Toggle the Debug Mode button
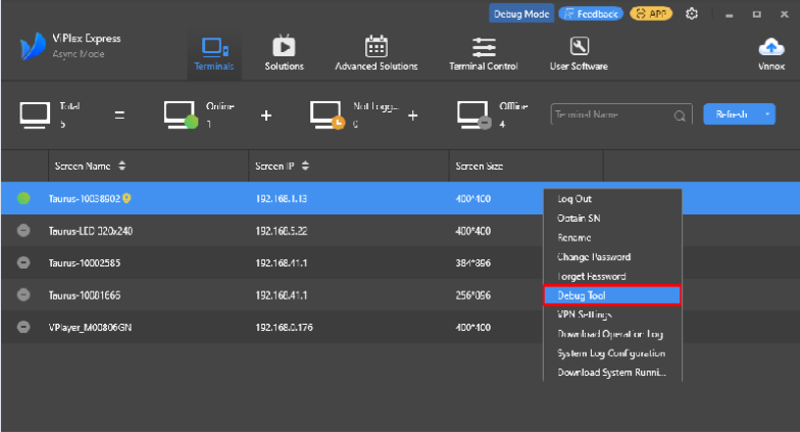 pyautogui.click(x=520, y=14)
